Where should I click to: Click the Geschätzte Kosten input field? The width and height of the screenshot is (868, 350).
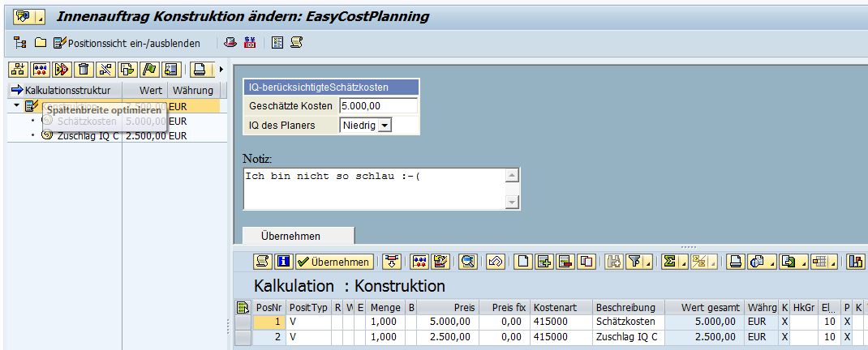[x=378, y=105]
